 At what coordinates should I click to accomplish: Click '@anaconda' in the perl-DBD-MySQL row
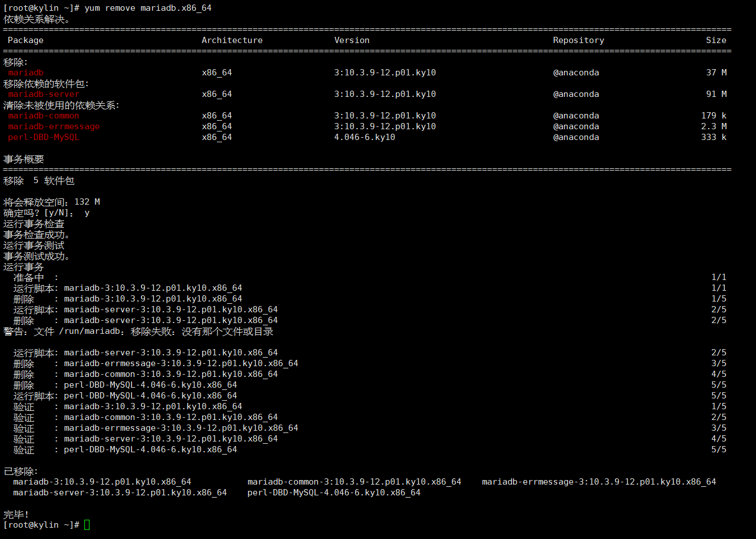pyautogui.click(x=576, y=137)
